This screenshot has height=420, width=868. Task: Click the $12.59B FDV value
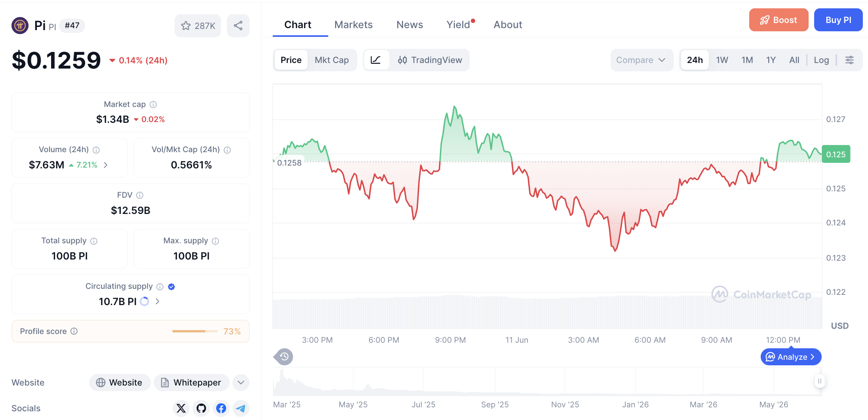tap(130, 210)
